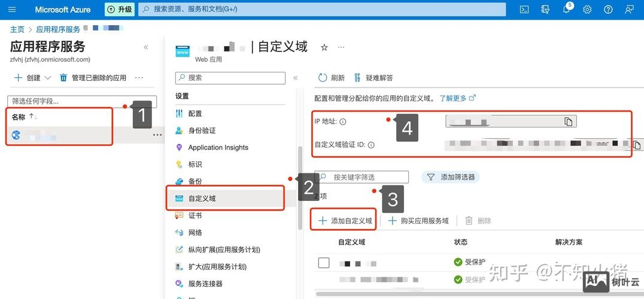The image size is (644, 299).
Task: Copy the IP address value
Action: tap(569, 121)
